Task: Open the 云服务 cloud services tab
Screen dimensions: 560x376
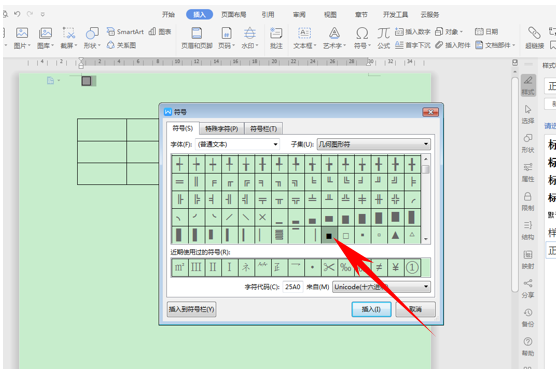Action: point(430,15)
